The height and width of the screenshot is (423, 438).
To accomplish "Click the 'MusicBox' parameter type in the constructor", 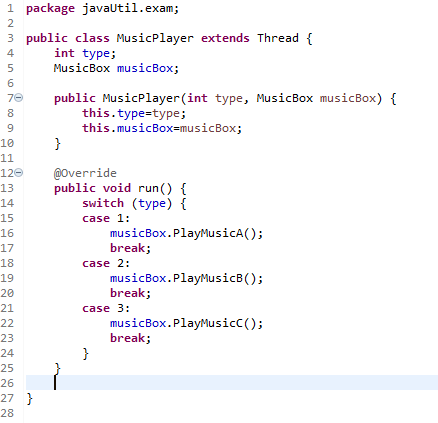I will (x=285, y=98).
